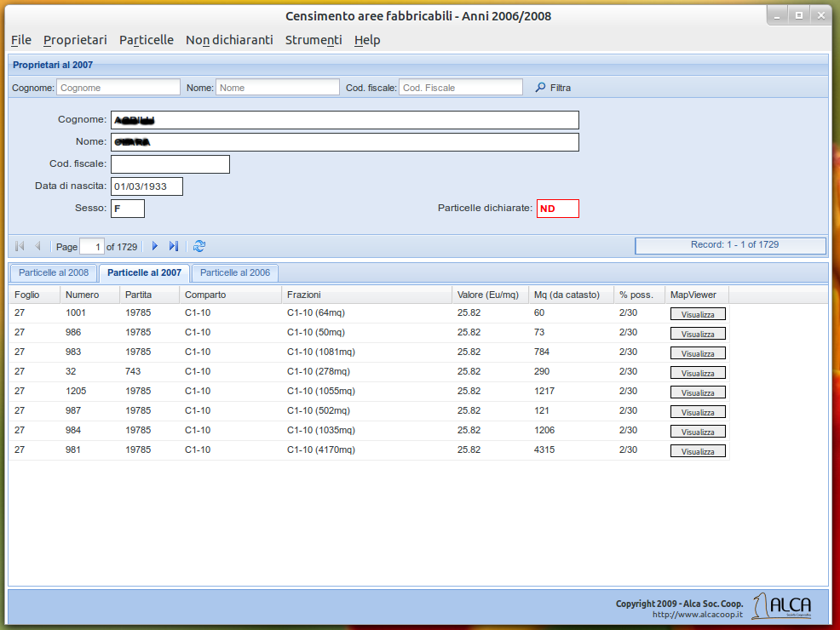The width and height of the screenshot is (840, 630).
Task: Close the Censimento window
Action: click(820, 16)
